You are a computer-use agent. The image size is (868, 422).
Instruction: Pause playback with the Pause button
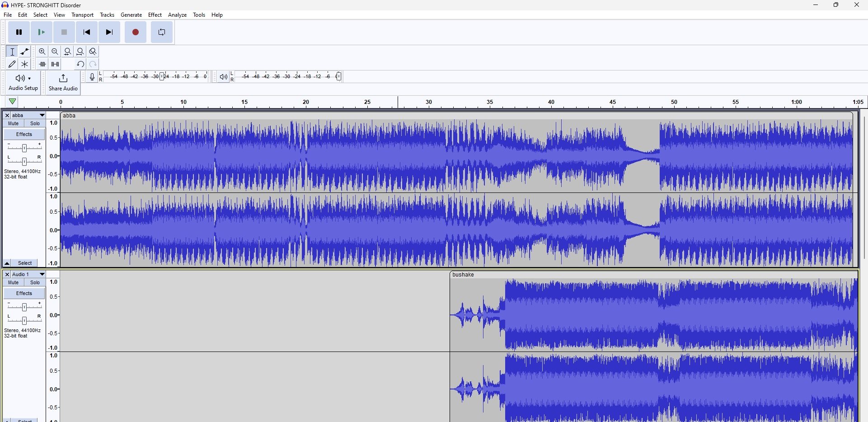tap(19, 33)
